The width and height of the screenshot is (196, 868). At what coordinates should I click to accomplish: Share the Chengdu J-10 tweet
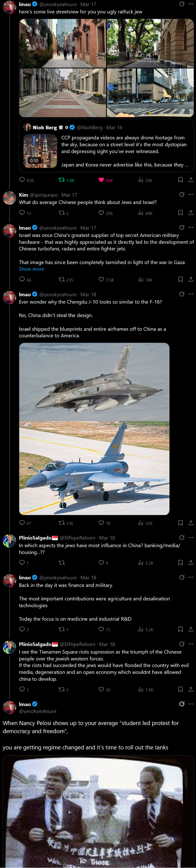191,523
